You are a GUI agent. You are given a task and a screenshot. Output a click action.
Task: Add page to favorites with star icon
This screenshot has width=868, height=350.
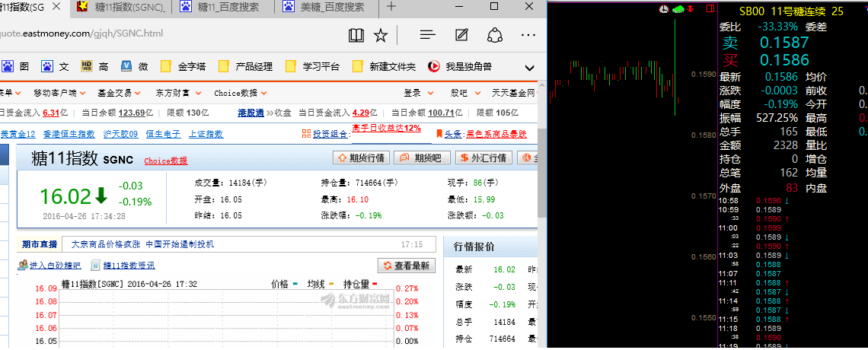click(x=381, y=35)
